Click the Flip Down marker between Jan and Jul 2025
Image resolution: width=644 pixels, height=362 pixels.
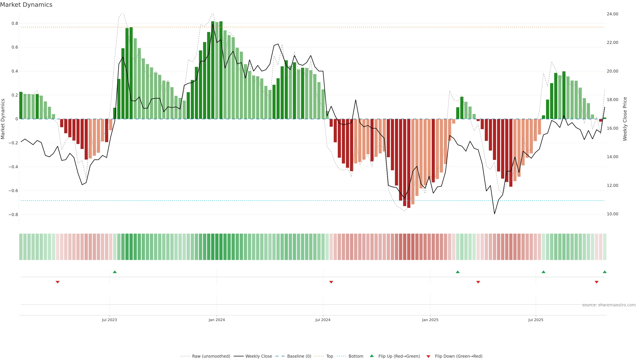[x=478, y=282]
